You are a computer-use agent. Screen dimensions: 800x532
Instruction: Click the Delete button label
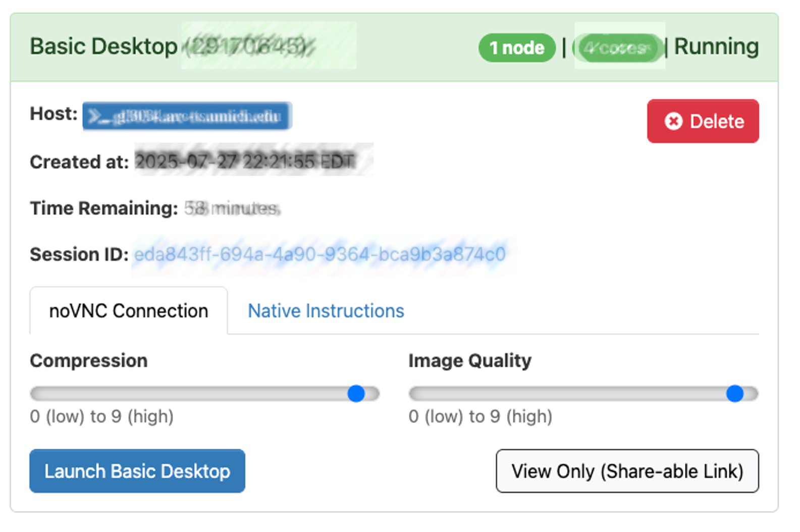[717, 121]
